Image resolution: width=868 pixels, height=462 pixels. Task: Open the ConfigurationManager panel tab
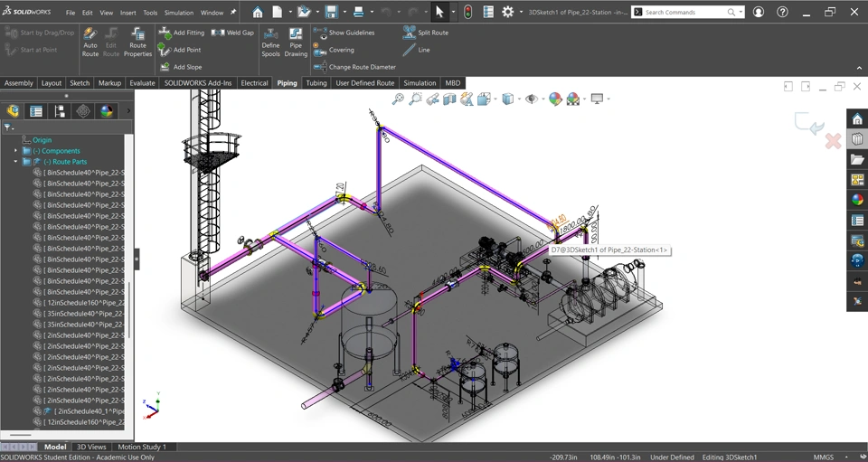point(60,111)
